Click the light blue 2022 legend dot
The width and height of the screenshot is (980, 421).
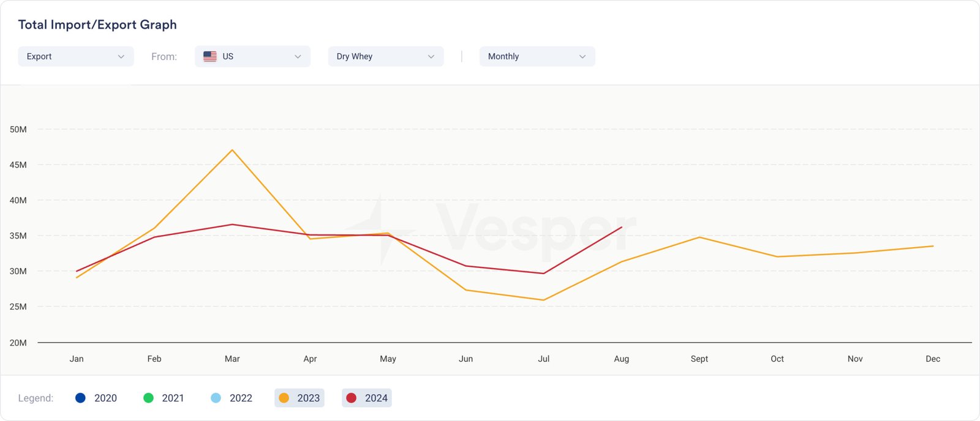(x=216, y=398)
